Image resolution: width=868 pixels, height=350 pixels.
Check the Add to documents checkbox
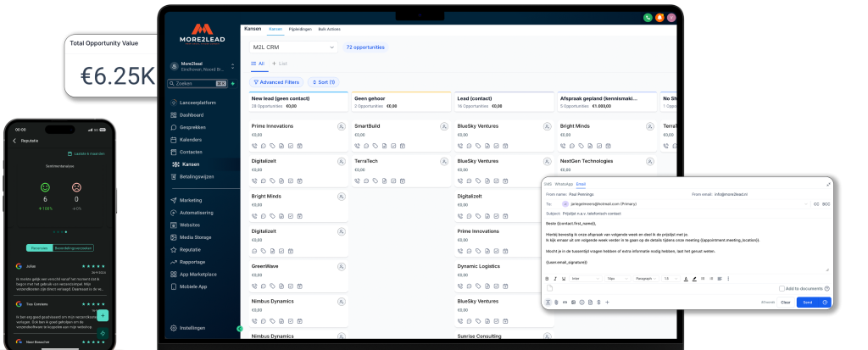click(781, 289)
